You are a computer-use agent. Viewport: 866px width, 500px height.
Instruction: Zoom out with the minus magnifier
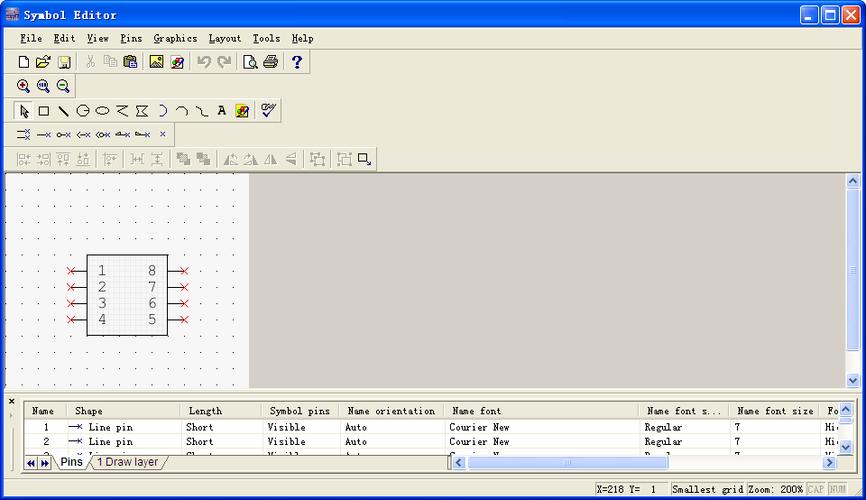pos(64,86)
